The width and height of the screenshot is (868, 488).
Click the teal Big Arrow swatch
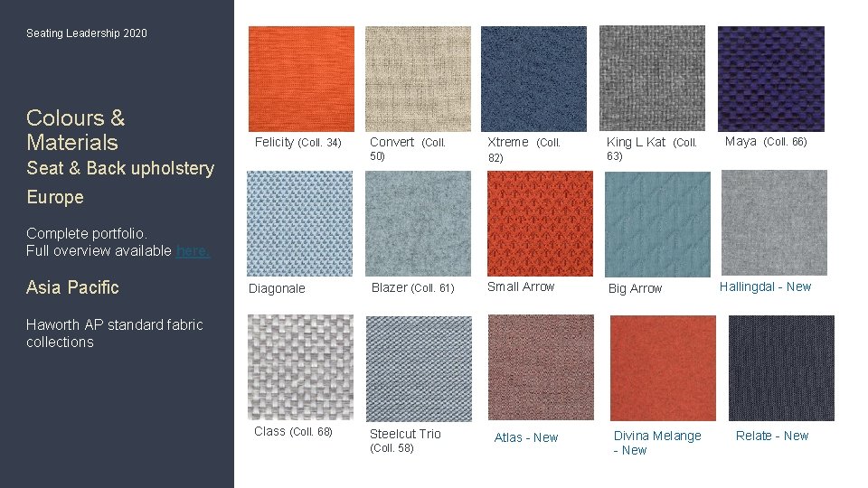click(x=657, y=225)
